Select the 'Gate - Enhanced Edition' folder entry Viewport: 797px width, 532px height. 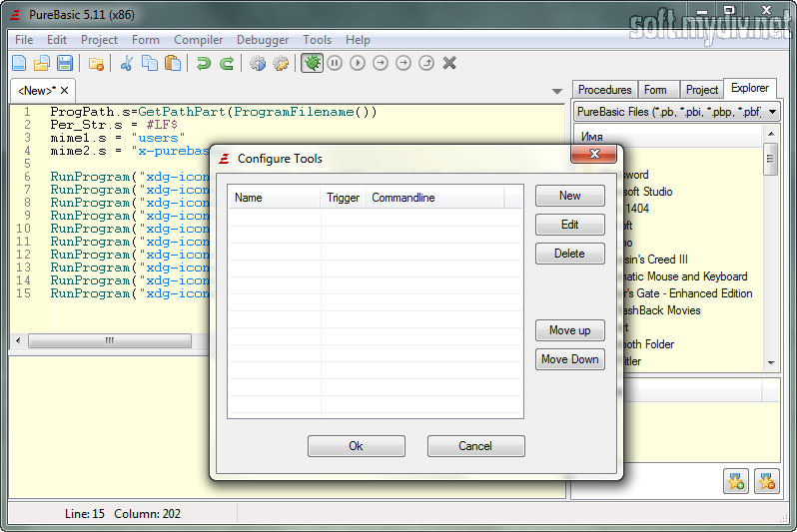click(688, 293)
